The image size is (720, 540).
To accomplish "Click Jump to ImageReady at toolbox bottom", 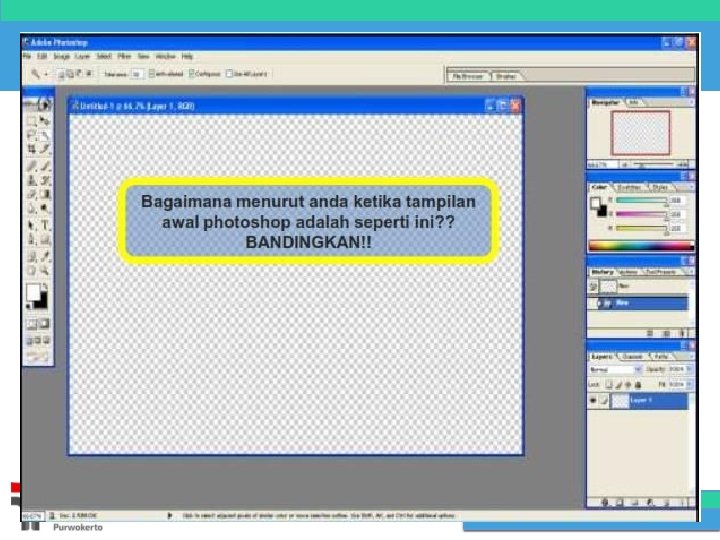I will tap(38, 356).
